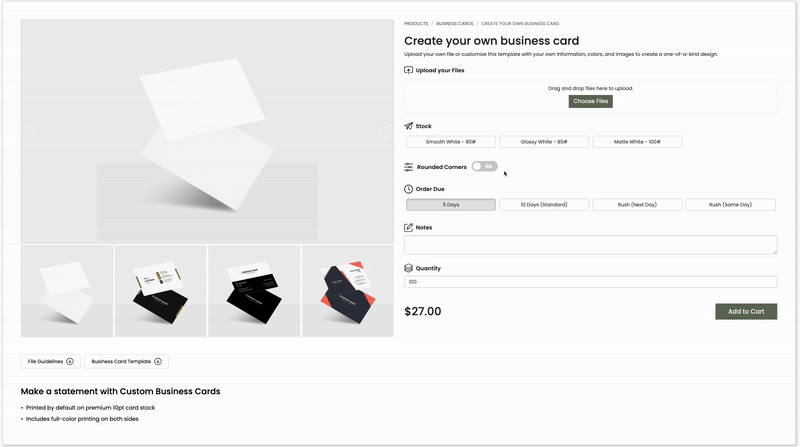The width and height of the screenshot is (800, 447).
Task: Open Business Cards breadcrumb link
Action: (455, 23)
